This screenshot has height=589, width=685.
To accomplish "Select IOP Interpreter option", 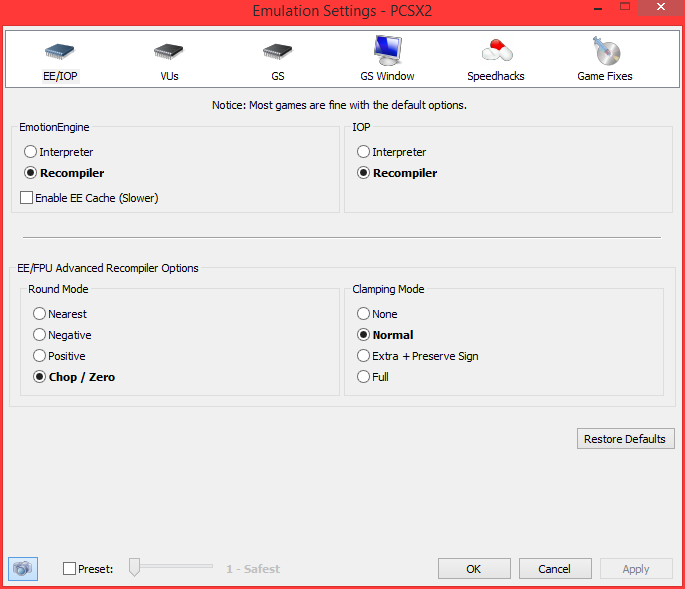I will click(364, 152).
